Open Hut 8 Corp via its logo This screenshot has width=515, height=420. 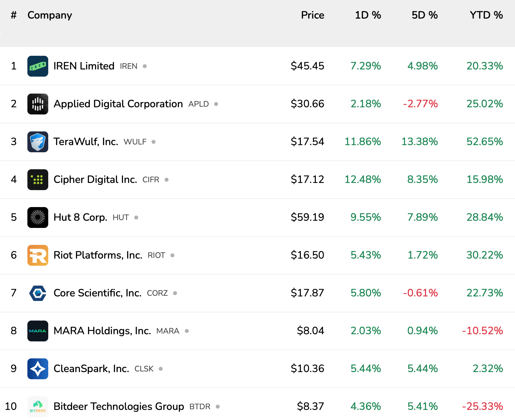coord(37,217)
